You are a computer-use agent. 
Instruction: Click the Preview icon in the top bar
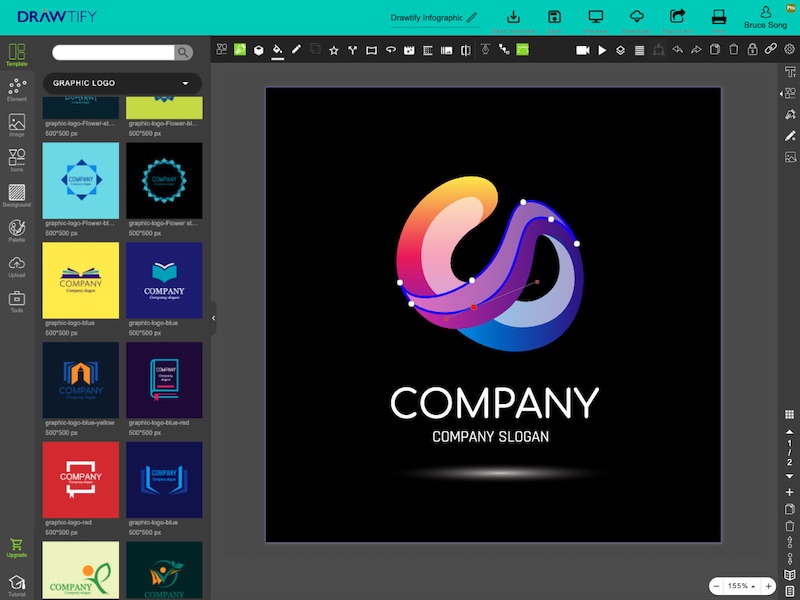tap(595, 17)
